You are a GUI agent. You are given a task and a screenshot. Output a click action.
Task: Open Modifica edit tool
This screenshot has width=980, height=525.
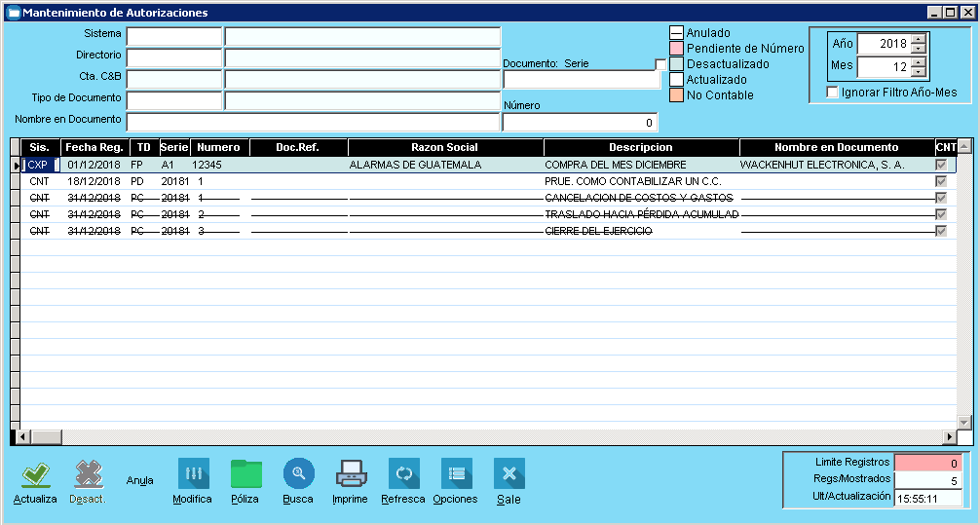[x=193, y=474]
